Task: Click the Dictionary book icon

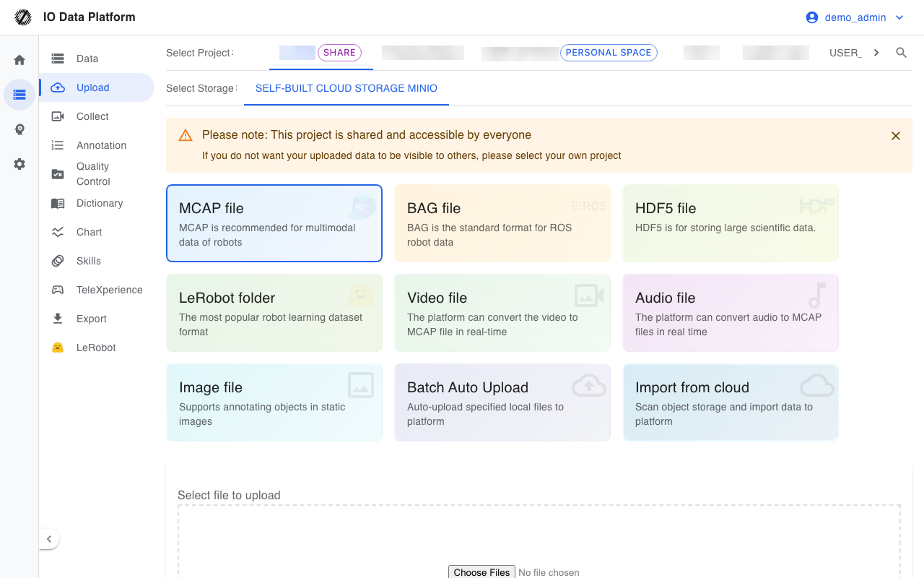Action: coord(58,203)
